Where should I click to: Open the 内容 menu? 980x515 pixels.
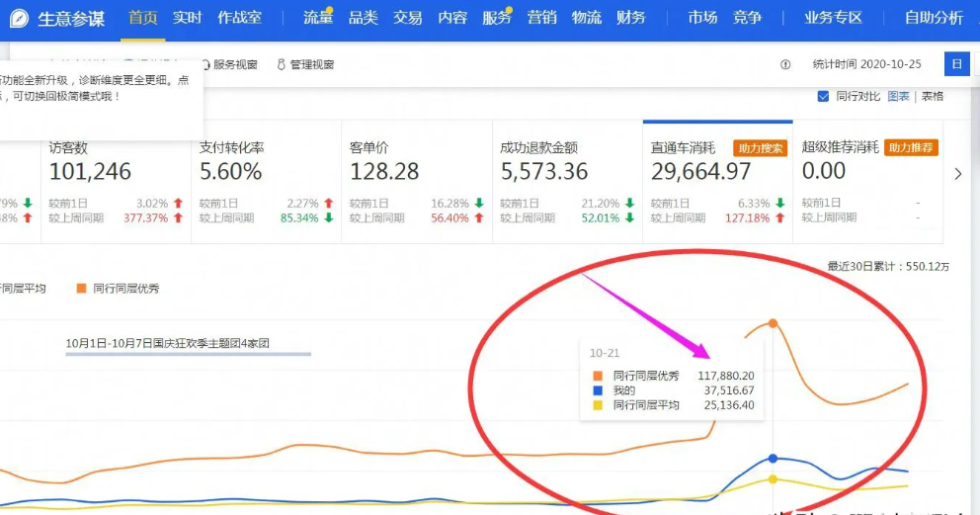pyautogui.click(x=452, y=18)
